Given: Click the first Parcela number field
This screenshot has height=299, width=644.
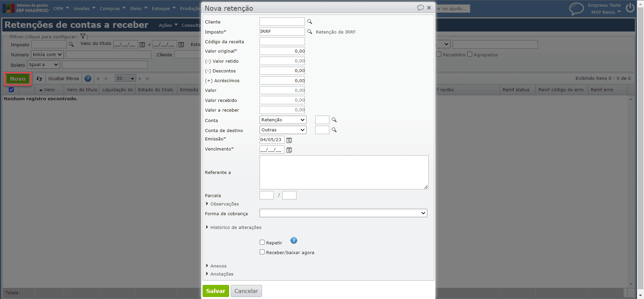Looking at the screenshot, I should coord(267,195).
